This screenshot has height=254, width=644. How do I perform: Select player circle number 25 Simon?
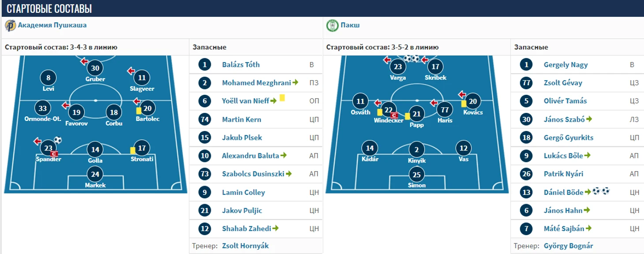point(417,175)
